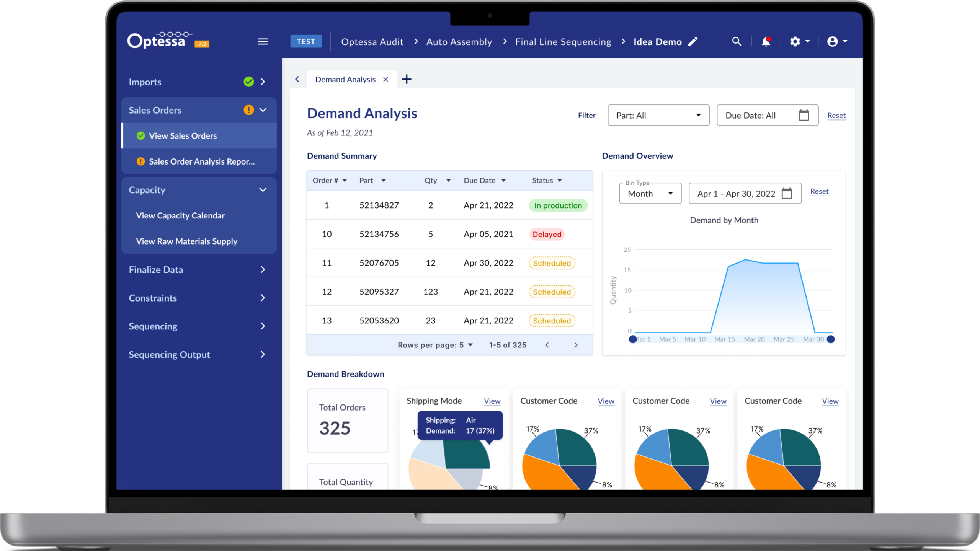Click the search magnifier icon
Viewport: 980px width, 551px height.
pos(737,41)
